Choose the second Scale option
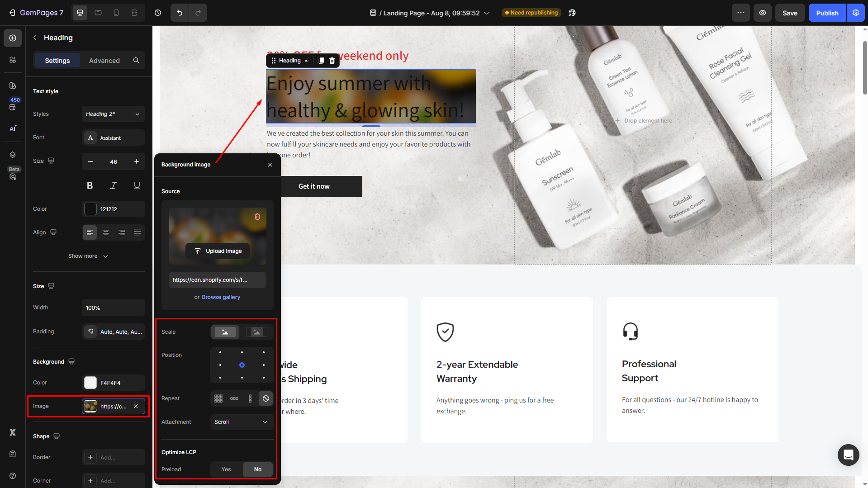This screenshot has height=488, width=868. [x=256, y=332]
